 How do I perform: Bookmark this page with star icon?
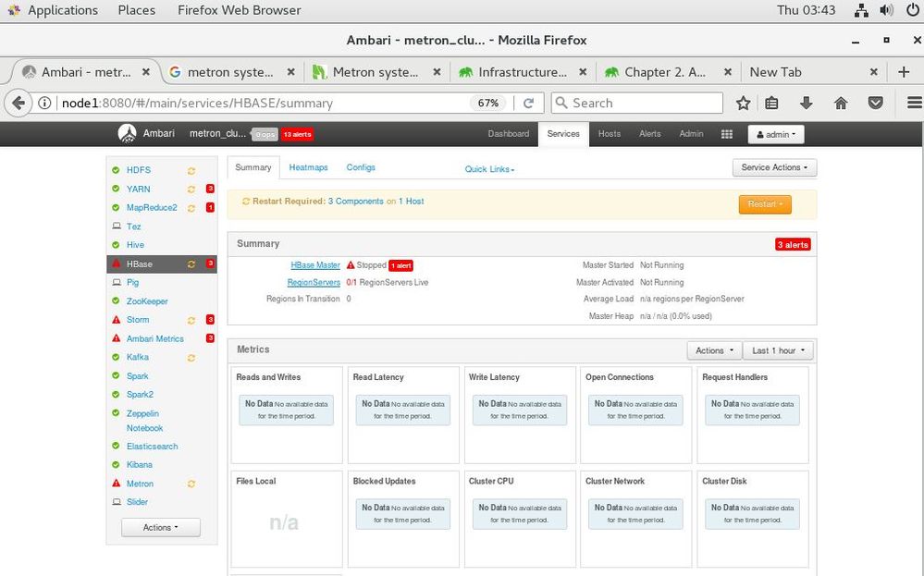tap(743, 103)
